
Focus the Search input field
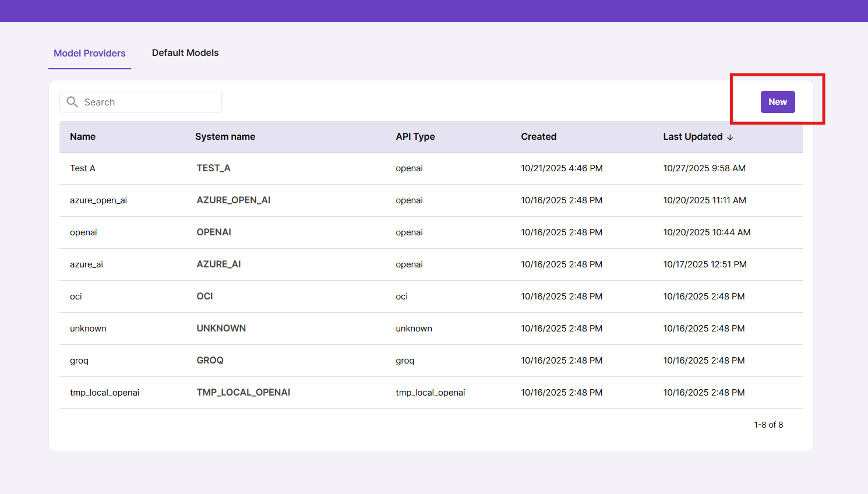(x=149, y=102)
